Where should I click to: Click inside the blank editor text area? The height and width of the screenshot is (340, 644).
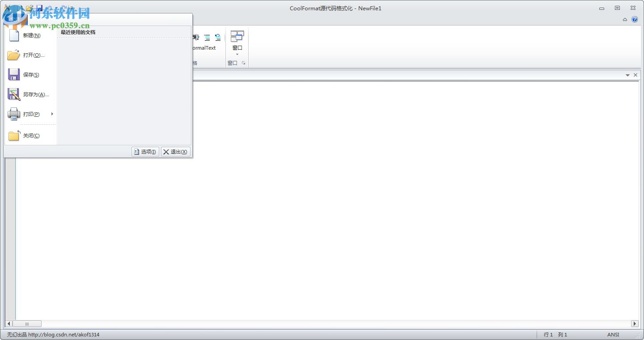coord(327,201)
